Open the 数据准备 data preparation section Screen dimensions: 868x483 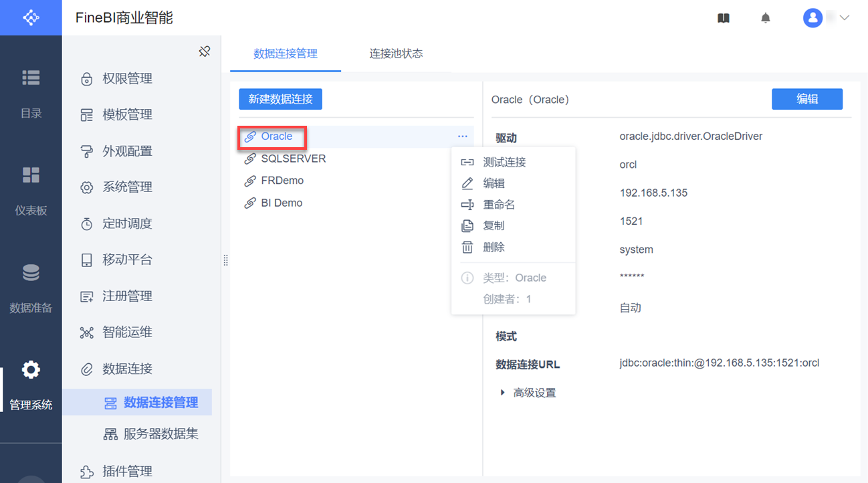31,288
